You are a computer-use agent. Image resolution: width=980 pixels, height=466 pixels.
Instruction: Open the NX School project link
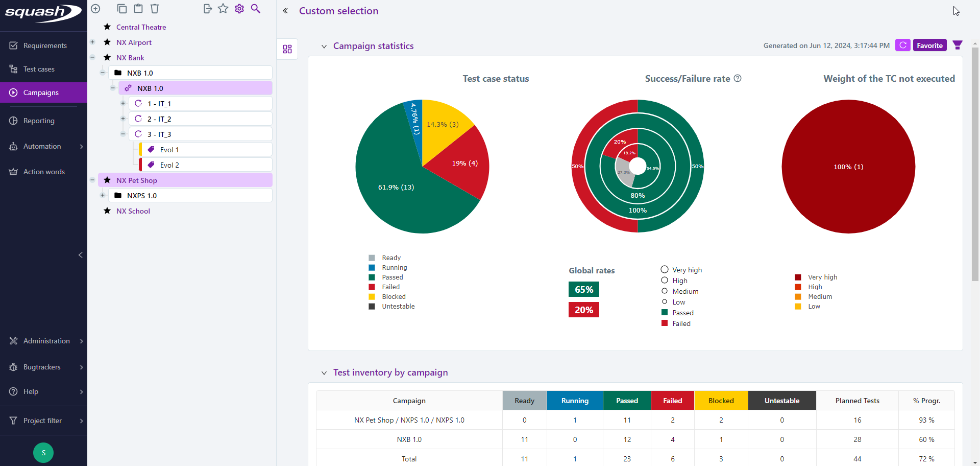133,211
